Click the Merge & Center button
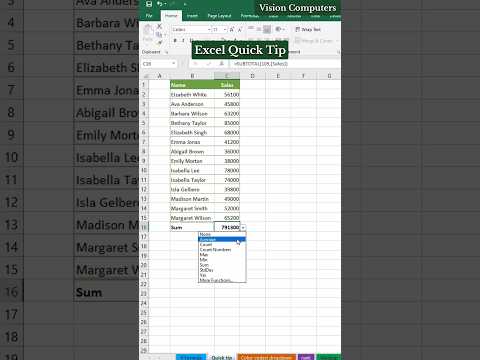This screenshot has height=360, width=480. pos(316,41)
